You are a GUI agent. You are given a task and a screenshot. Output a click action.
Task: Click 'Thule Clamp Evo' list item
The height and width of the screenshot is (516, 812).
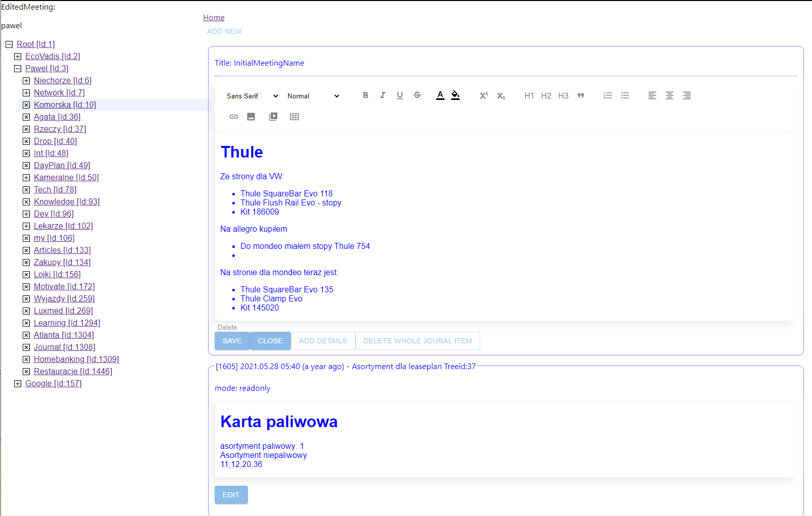pos(271,299)
